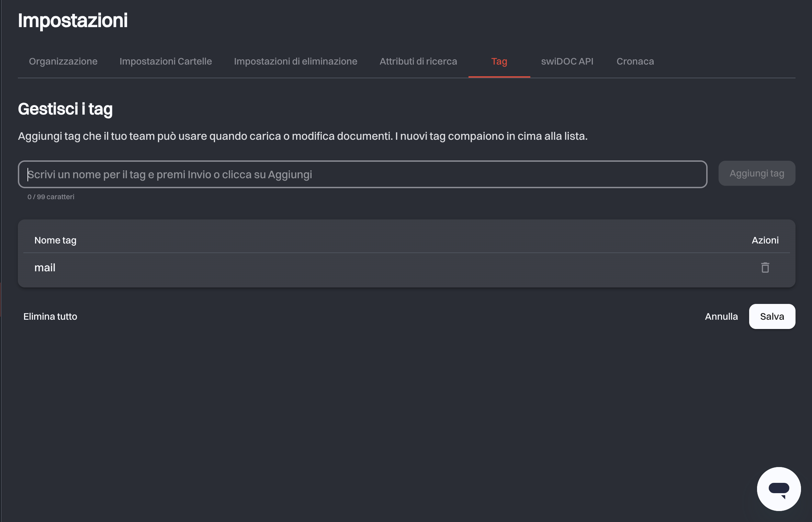Switch to the Organizzazione tab
Image resolution: width=812 pixels, height=522 pixels.
coord(63,61)
